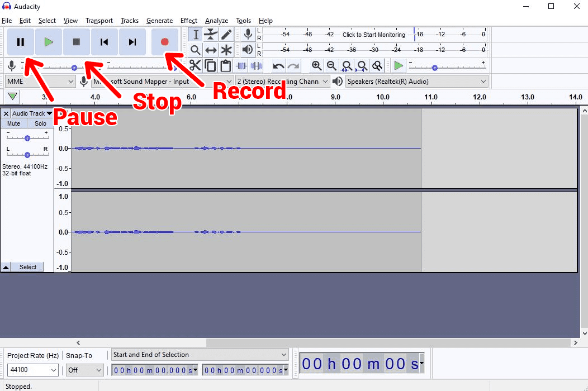
Task: Click the Undo arrow icon
Action: pos(278,66)
